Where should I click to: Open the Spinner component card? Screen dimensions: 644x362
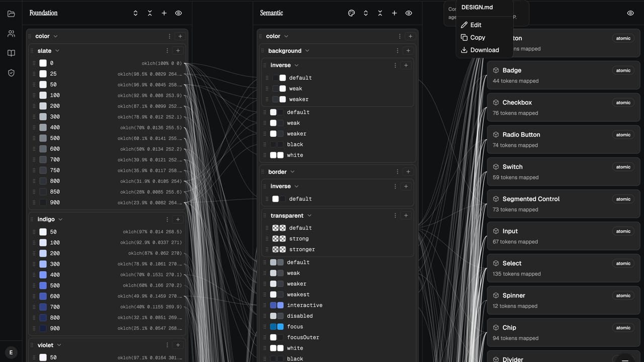[x=562, y=301]
